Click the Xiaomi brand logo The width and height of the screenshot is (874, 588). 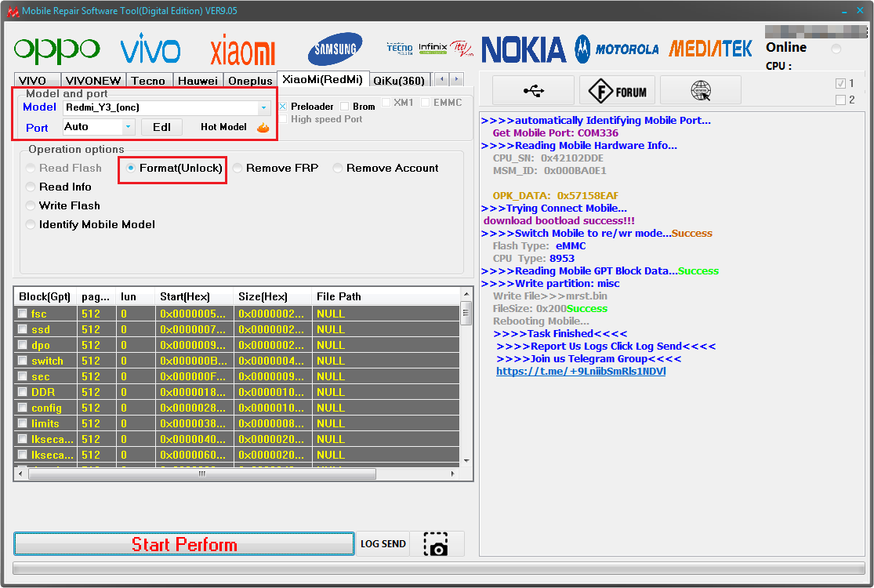242,50
